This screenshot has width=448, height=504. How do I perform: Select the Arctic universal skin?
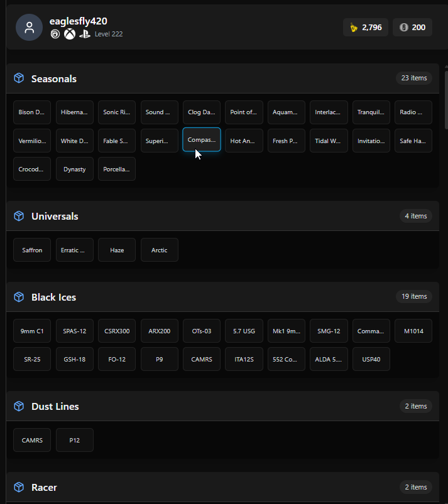click(x=160, y=250)
